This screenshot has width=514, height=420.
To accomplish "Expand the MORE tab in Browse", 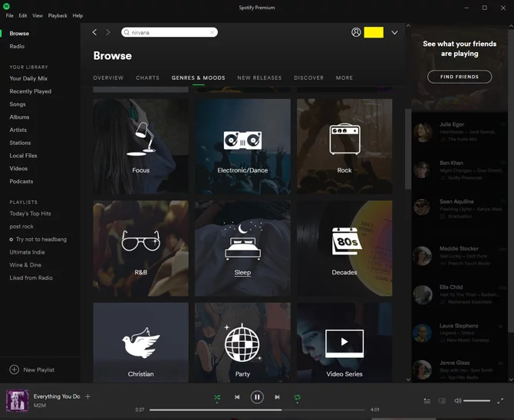I will tap(344, 77).
